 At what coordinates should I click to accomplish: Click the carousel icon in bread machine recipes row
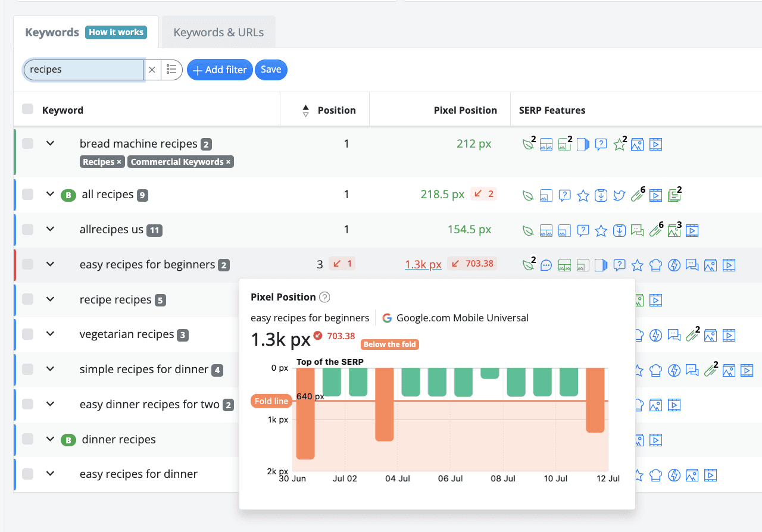[x=583, y=144]
